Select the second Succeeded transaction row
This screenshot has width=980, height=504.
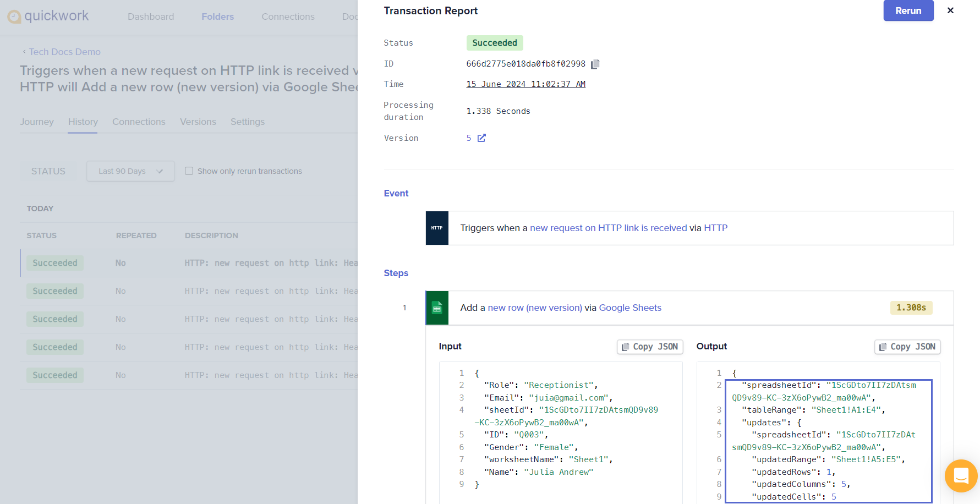click(x=189, y=291)
